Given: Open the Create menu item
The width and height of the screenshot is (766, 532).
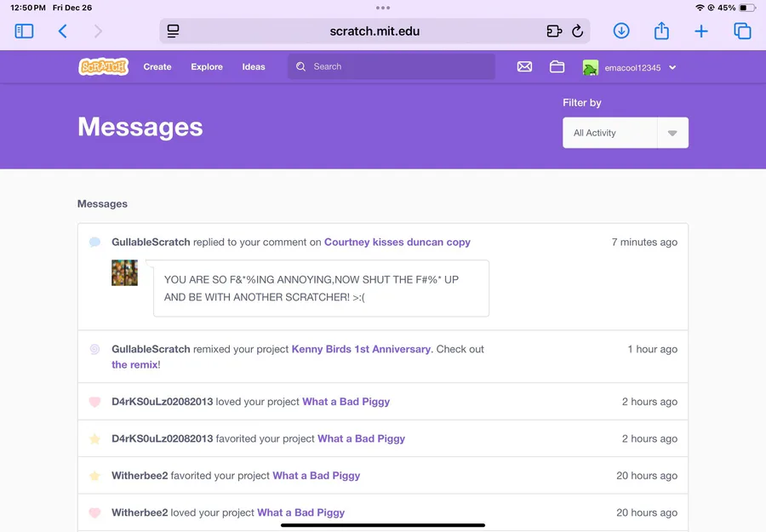Looking at the screenshot, I should [157, 66].
